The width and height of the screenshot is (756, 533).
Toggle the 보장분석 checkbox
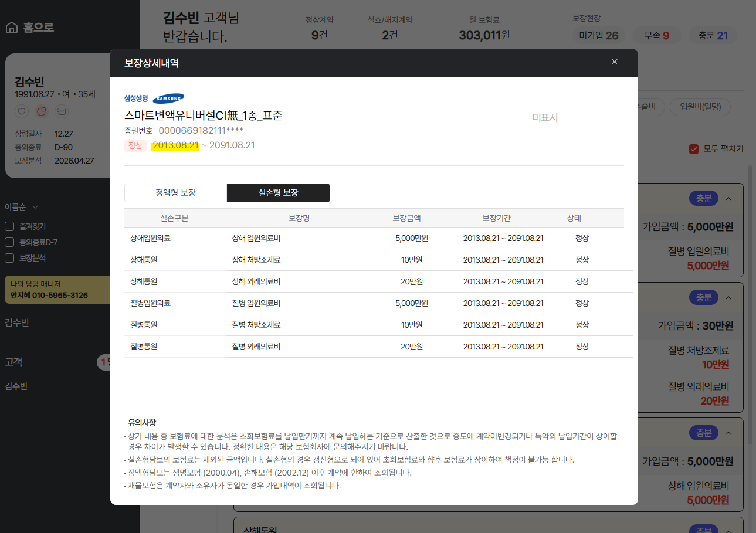(10, 259)
